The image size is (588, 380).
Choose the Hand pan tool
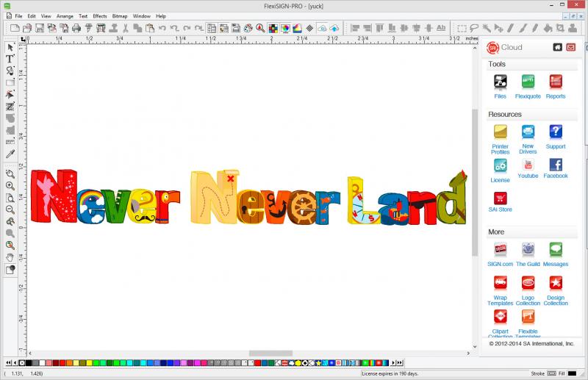click(10, 257)
